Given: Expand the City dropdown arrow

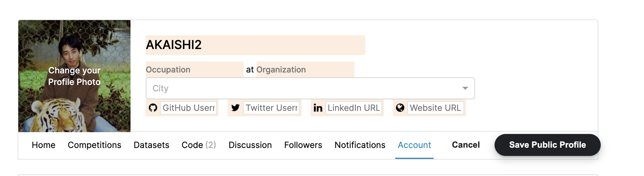Looking at the screenshot, I should (x=465, y=88).
